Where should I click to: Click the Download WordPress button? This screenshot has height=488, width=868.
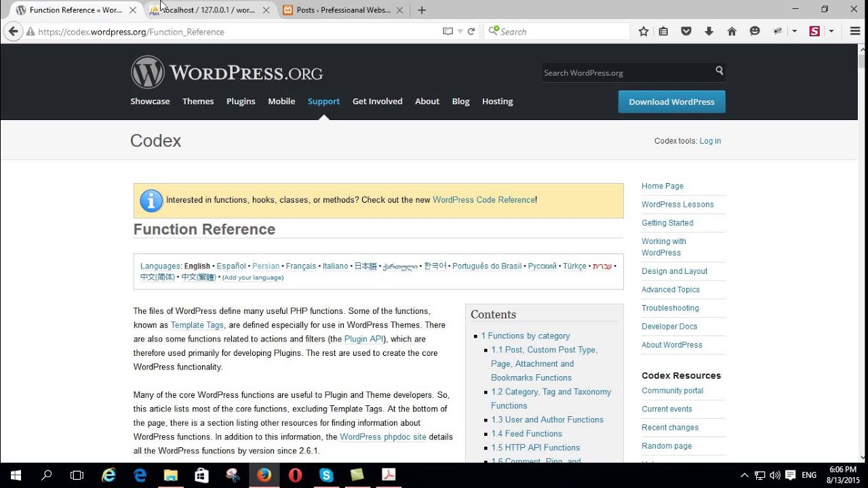pos(671,102)
